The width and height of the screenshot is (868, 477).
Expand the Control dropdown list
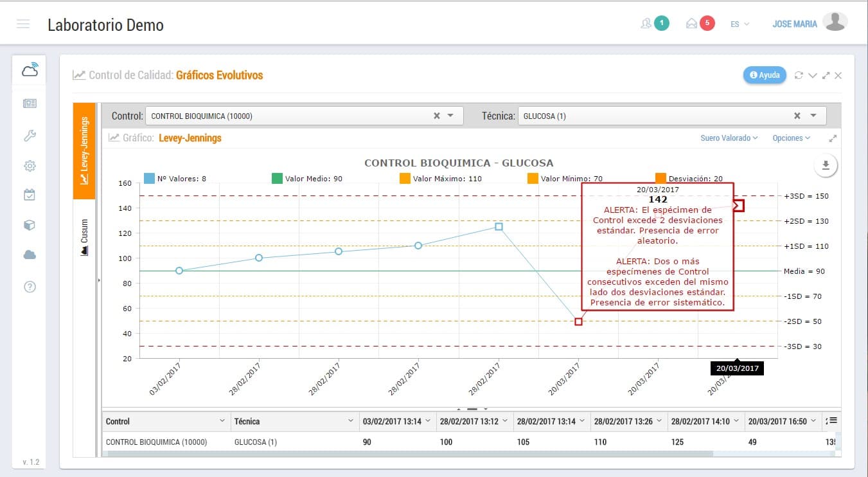click(450, 116)
